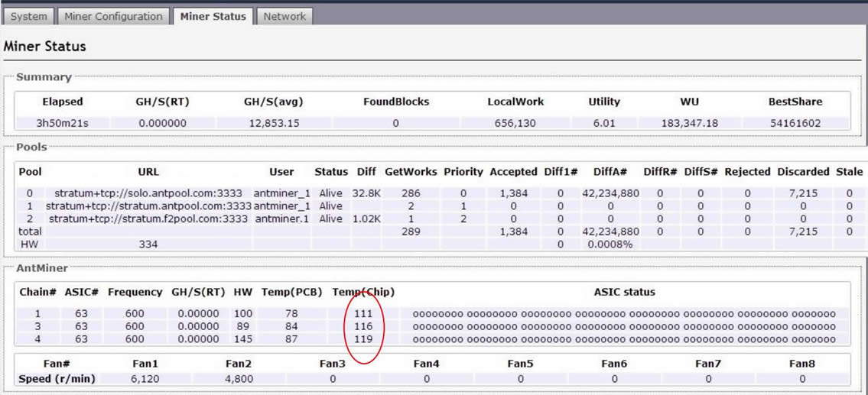This screenshot has height=395, width=868.
Task: Open the System tab
Action: pyautogui.click(x=29, y=16)
